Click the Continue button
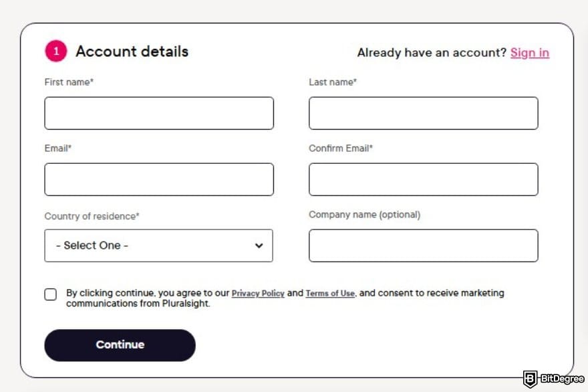The height and width of the screenshot is (392, 588). point(120,345)
